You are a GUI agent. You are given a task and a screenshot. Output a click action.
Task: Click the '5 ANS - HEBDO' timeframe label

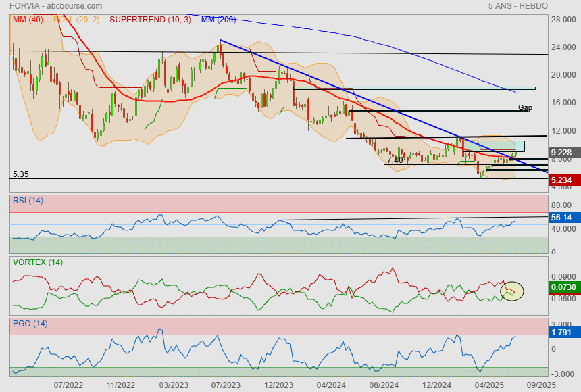[518, 6]
